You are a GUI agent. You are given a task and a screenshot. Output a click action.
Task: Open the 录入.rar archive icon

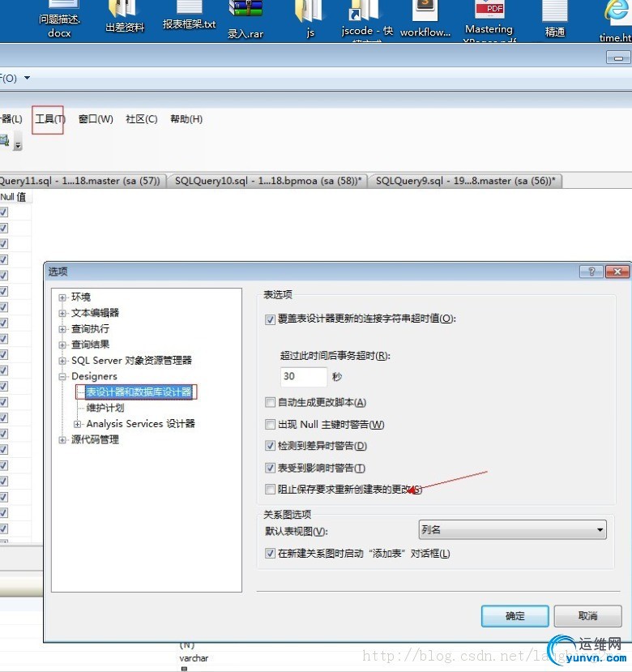(245, 19)
